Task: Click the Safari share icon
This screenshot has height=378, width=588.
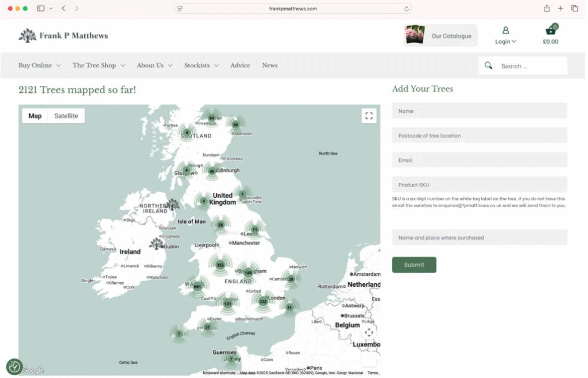Action: coord(546,9)
